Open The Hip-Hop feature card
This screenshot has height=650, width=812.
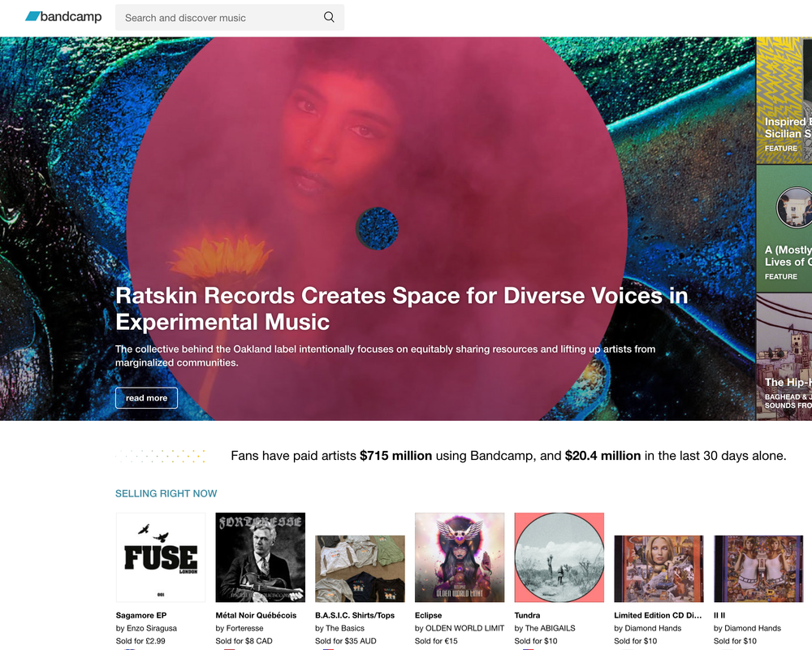[784, 357]
